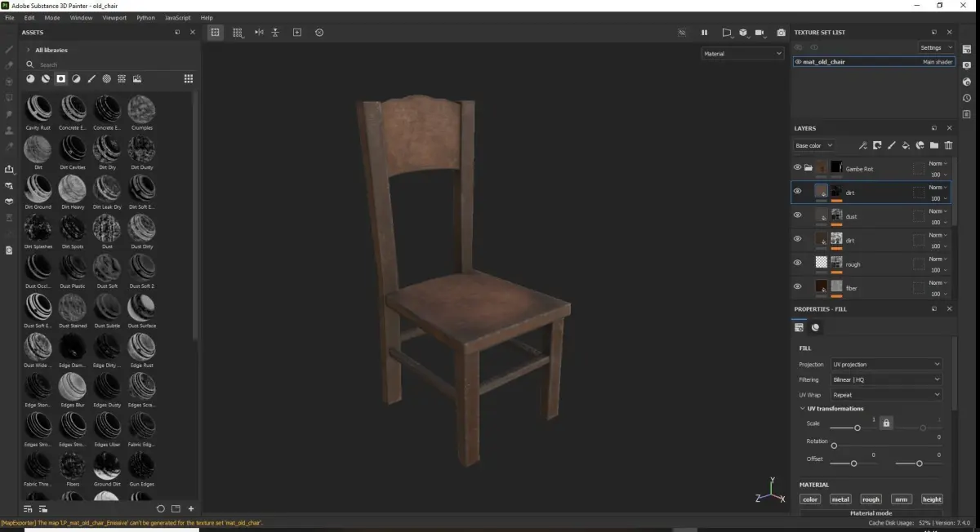Open blend mode dropdown for Gambe Rot layer
Image resolution: width=980 pixels, height=532 pixels.
tap(938, 163)
